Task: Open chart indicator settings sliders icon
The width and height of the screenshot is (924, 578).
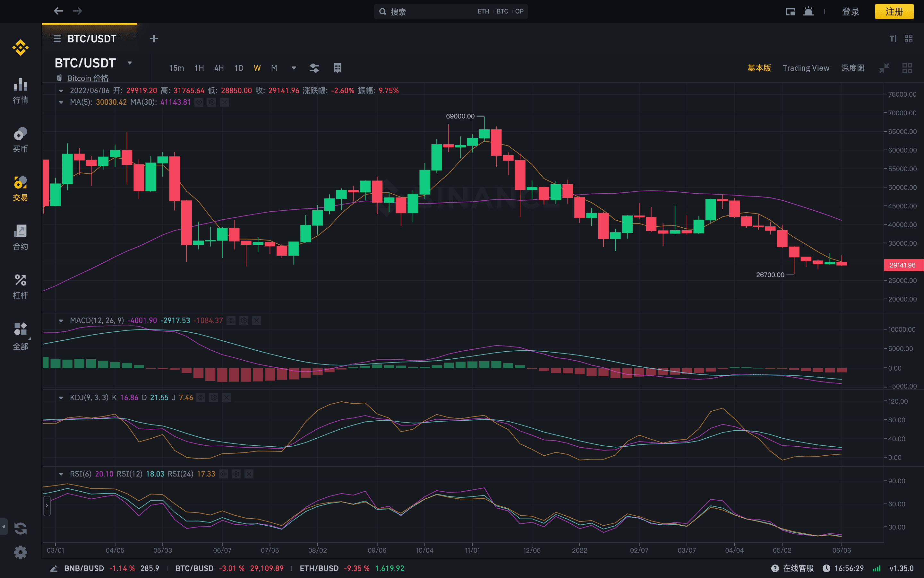Action: 314,68
